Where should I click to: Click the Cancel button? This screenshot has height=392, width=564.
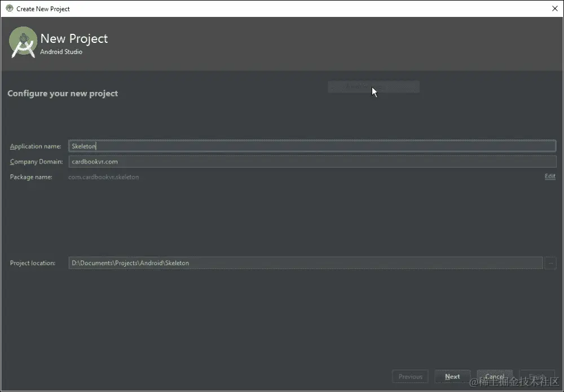[x=495, y=377]
